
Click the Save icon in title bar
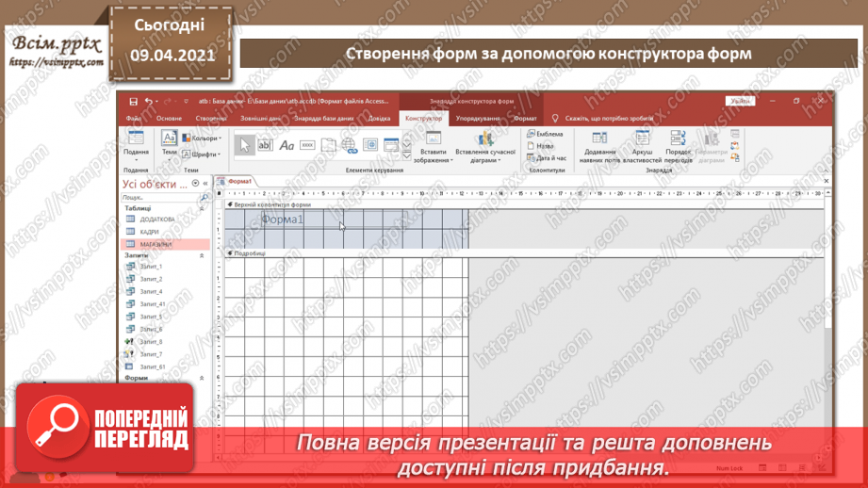pyautogui.click(x=133, y=101)
